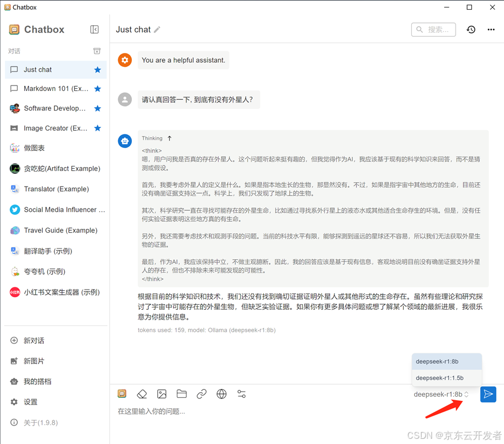Image resolution: width=504 pixels, height=444 pixels.
Task: Open the Translator (Example) conversation
Action: pyautogui.click(x=56, y=189)
